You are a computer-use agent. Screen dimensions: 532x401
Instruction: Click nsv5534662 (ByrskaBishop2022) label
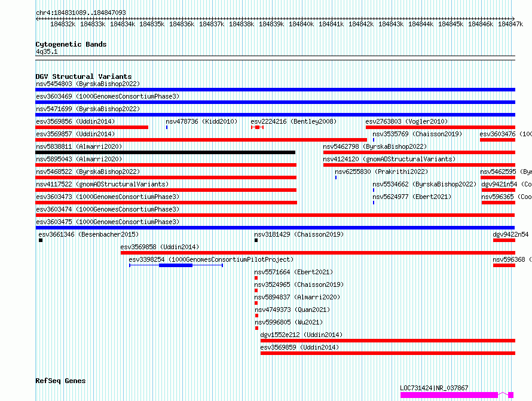[424, 184]
